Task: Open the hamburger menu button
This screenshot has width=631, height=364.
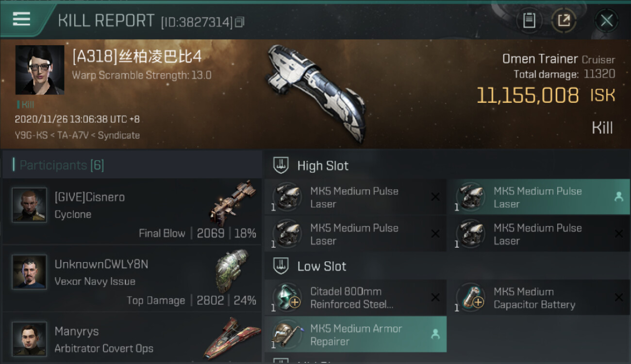Action: click(22, 20)
